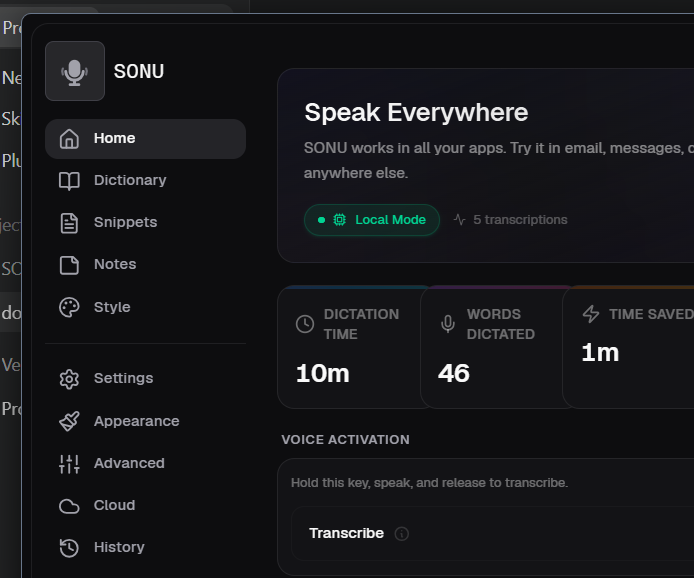Click the Local Mode badge text
This screenshot has height=578, width=694.
pos(390,220)
